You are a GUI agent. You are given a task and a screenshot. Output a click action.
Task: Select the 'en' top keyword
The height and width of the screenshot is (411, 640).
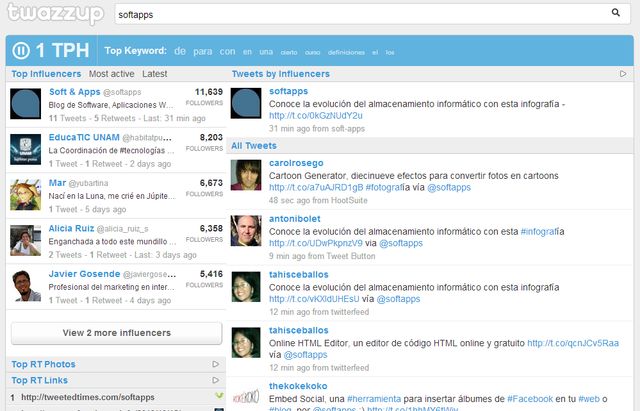[247, 52]
